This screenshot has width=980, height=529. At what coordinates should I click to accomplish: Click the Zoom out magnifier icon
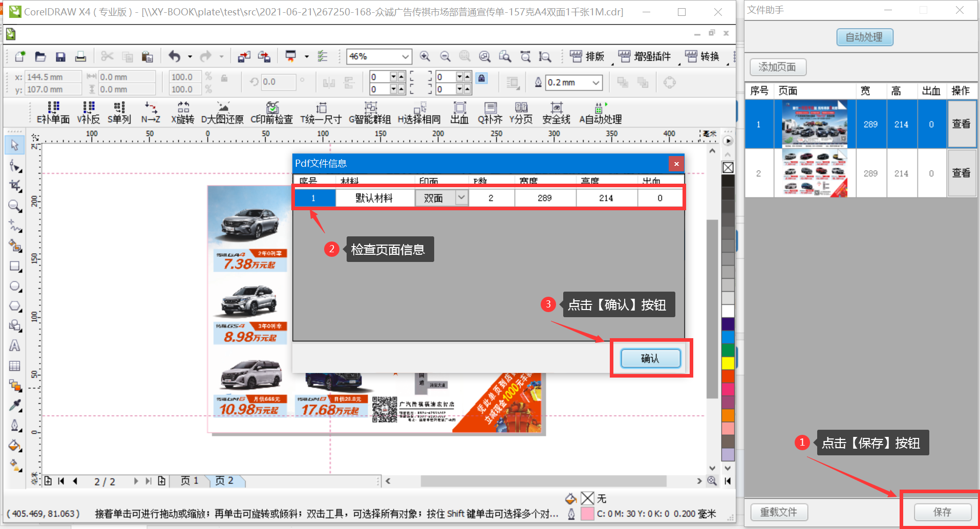[x=445, y=56]
